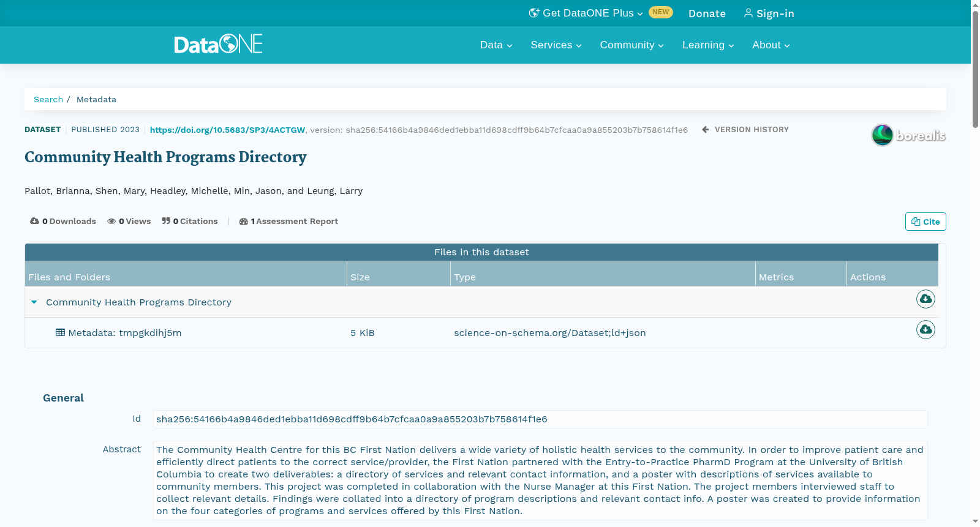The width and height of the screenshot is (980, 527).
Task: Click the Abstract text field
Action: [540, 480]
